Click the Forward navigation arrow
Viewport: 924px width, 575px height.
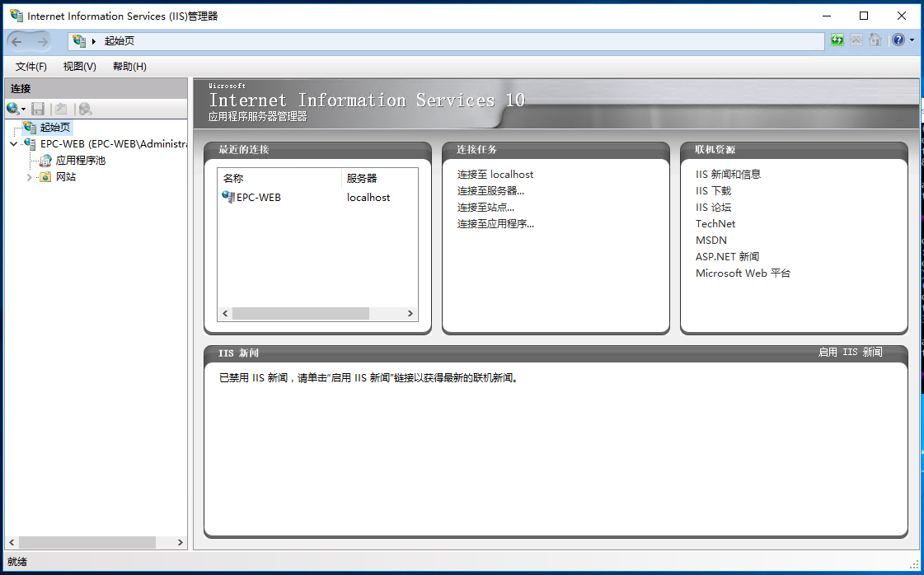pos(42,41)
